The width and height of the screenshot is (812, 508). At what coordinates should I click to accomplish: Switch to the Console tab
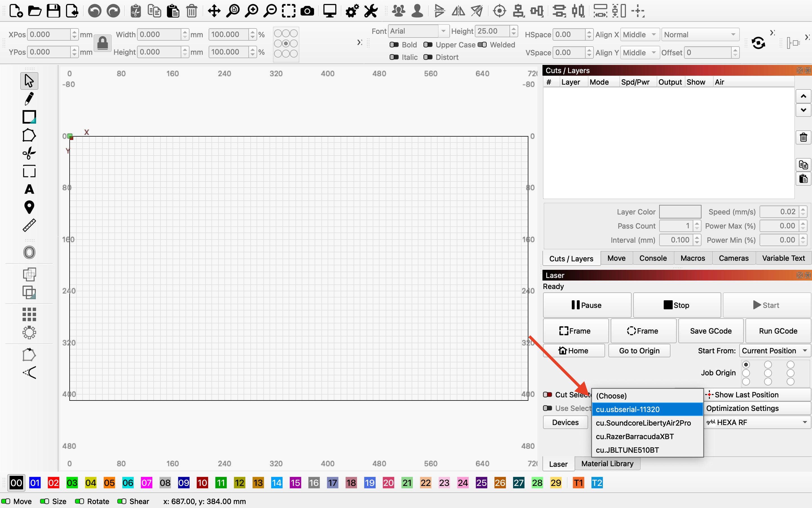tap(653, 258)
